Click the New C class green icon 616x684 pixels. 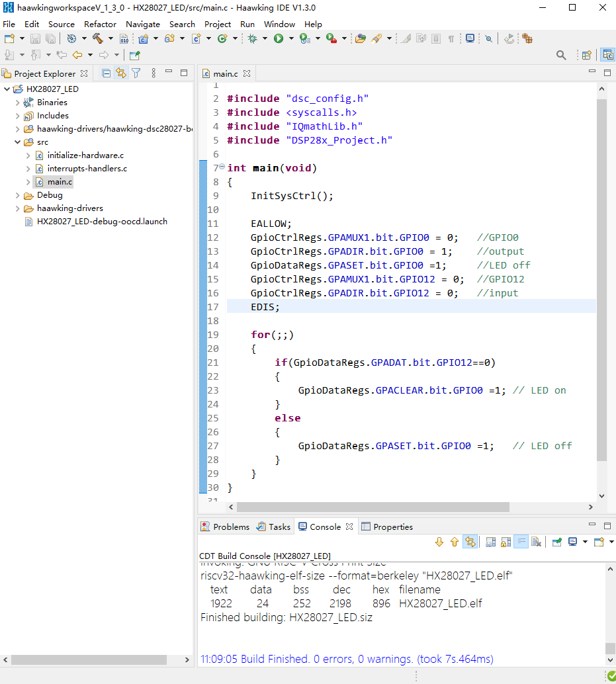pos(222,39)
